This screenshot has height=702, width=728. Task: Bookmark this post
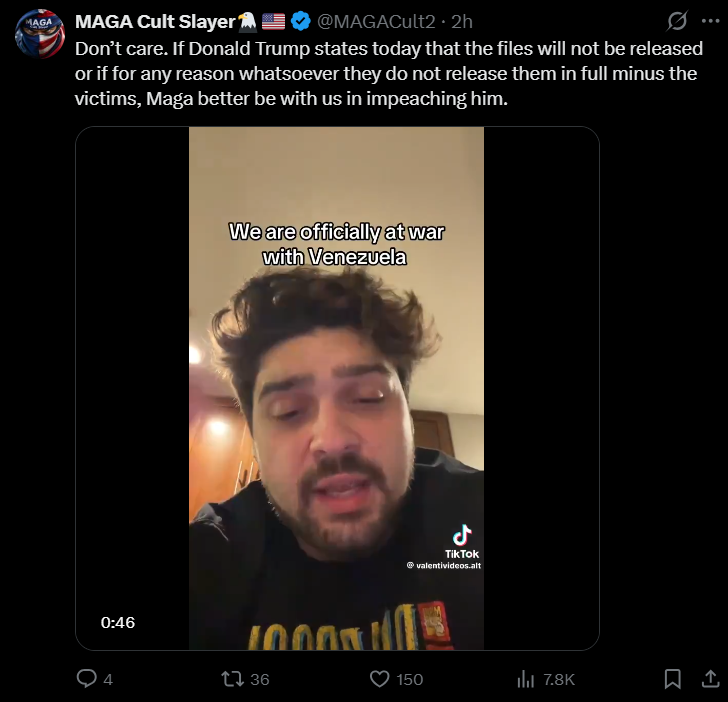coord(673,679)
